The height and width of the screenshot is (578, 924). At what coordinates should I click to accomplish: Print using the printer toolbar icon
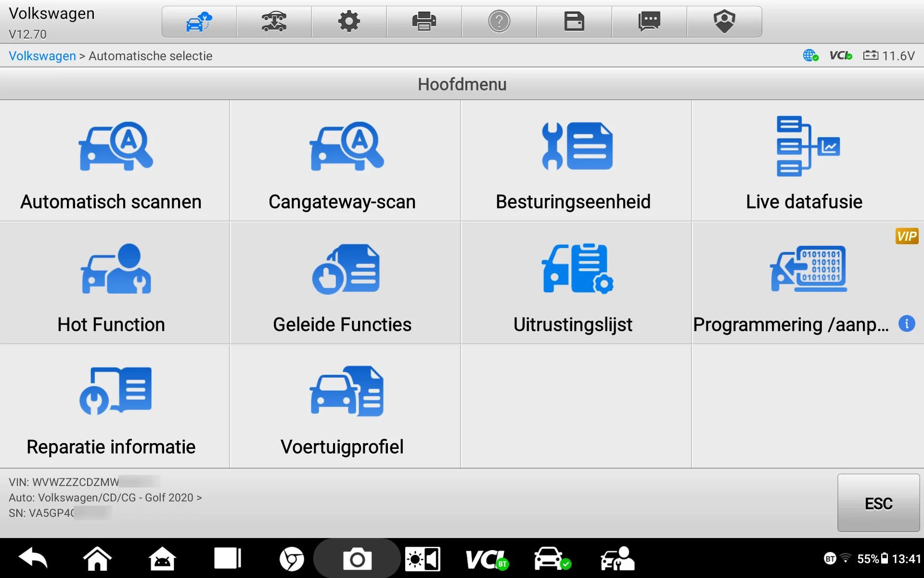(424, 22)
